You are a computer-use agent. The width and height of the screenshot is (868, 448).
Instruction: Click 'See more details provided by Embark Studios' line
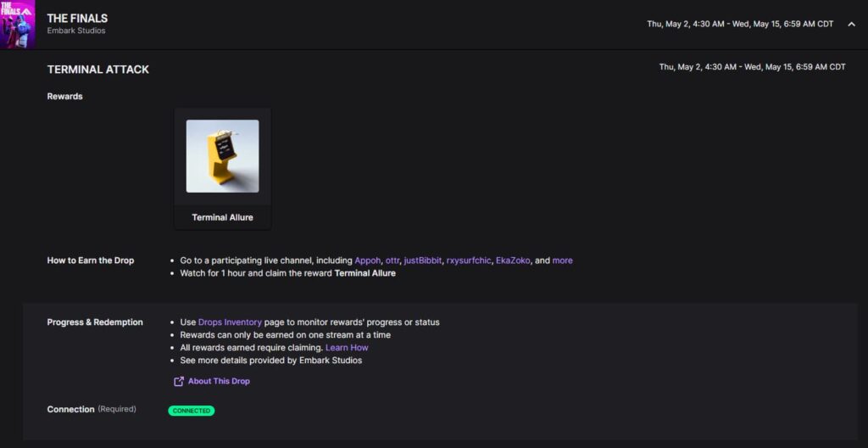pos(270,361)
